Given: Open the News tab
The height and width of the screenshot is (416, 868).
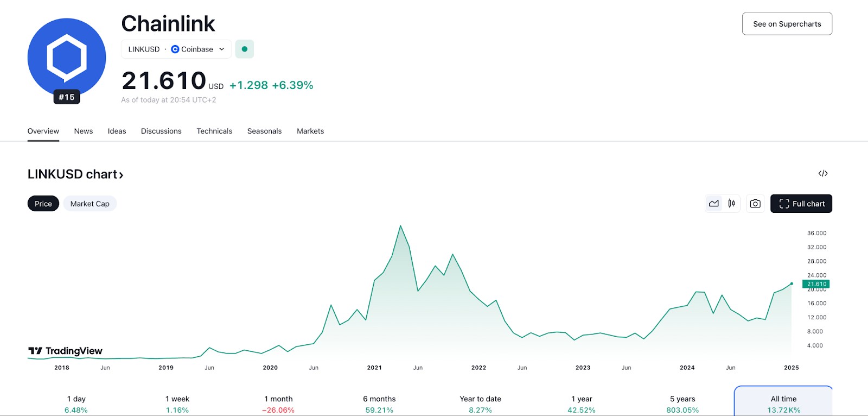Looking at the screenshot, I should click(x=84, y=131).
